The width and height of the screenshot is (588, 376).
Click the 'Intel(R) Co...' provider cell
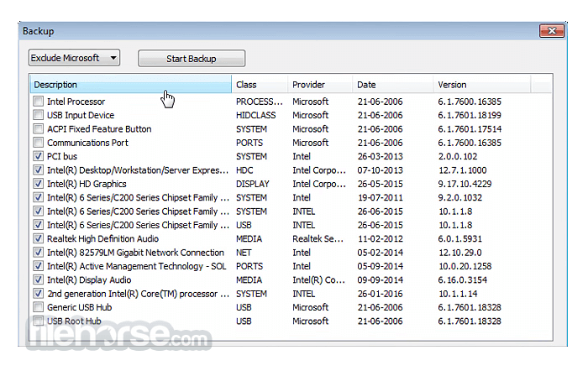coord(318,279)
